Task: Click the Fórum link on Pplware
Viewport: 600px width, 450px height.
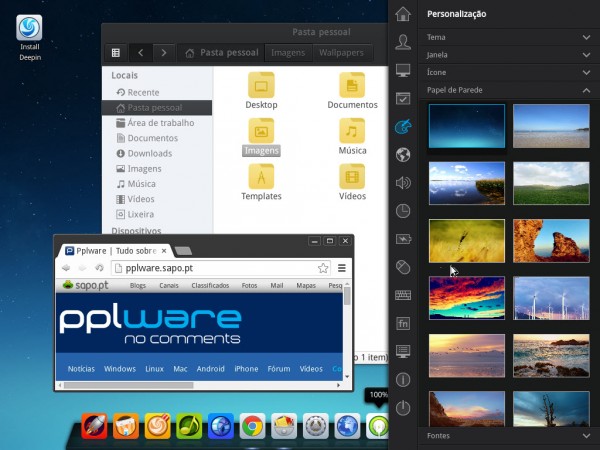Action: click(279, 369)
